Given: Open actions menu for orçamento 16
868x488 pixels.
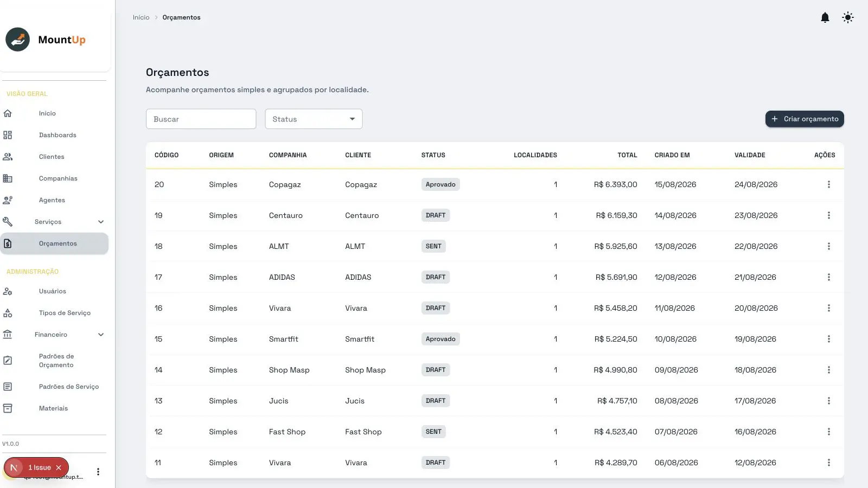Looking at the screenshot, I should pyautogui.click(x=828, y=308).
